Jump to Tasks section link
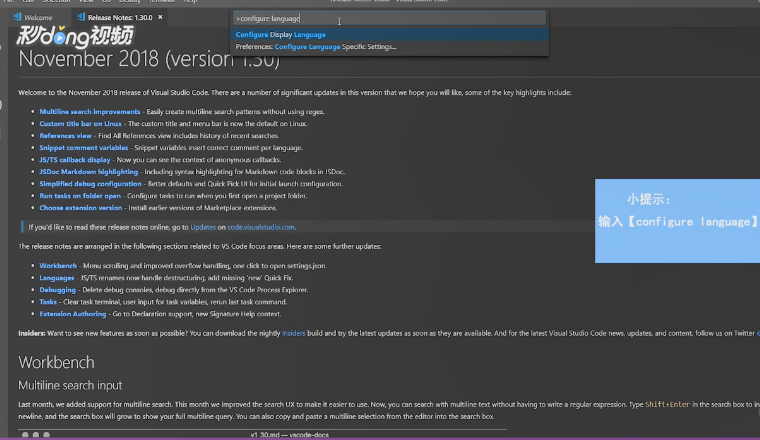 click(48, 302)
